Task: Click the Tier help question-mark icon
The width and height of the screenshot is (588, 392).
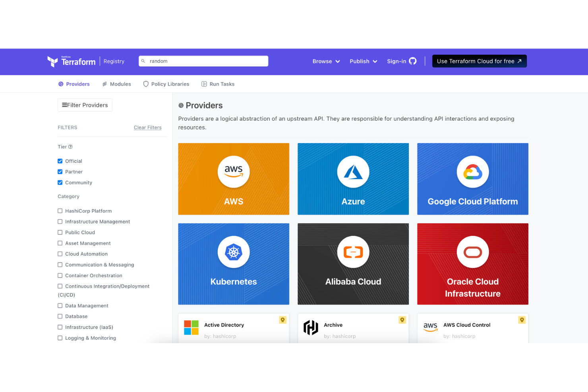Action: coord(70,147)
